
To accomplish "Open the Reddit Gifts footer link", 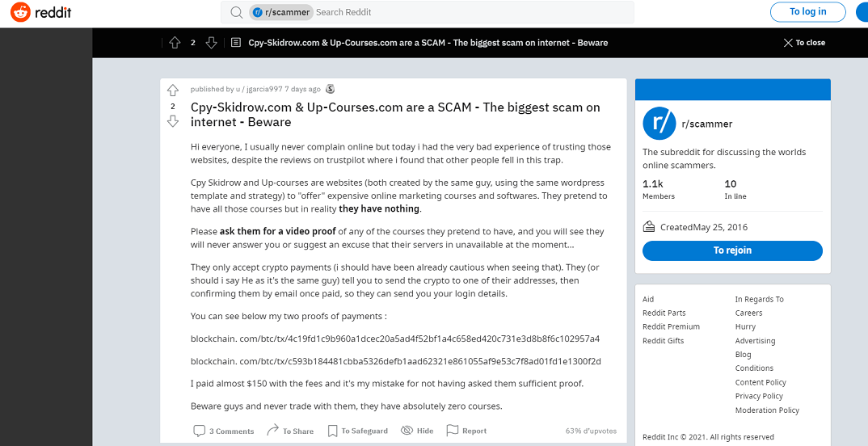I will pos(664,341).
